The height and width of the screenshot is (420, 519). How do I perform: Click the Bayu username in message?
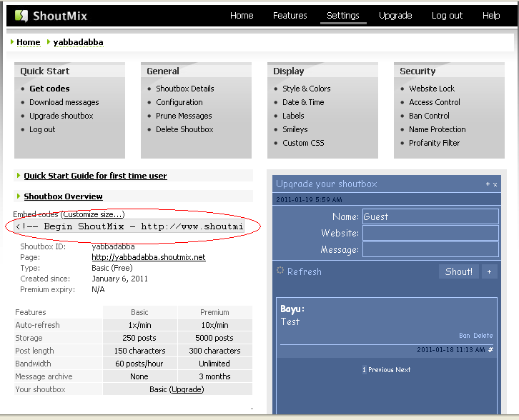[291, 309]
